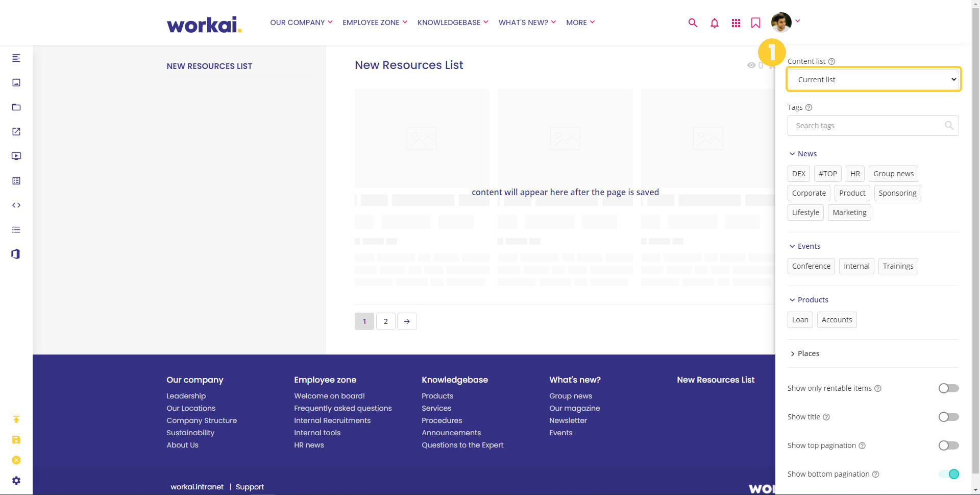Click the bookmark icon in header

(x=756, y=22)
